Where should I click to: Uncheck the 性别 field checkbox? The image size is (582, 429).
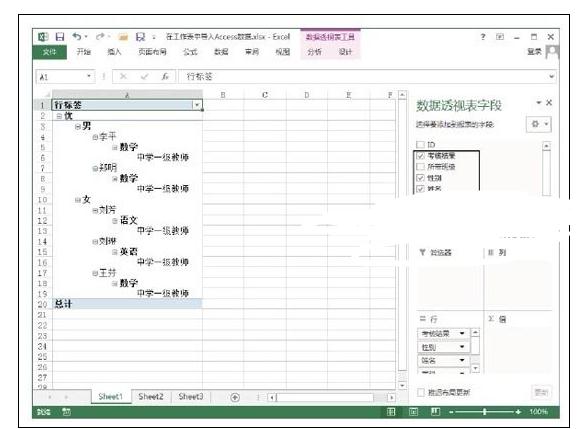click(x=420, y=178)
